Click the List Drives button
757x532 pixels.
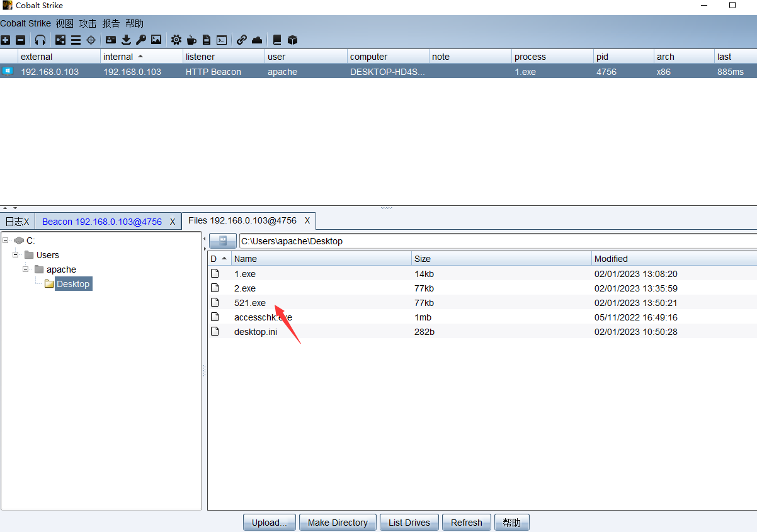[x=409, y=523]
